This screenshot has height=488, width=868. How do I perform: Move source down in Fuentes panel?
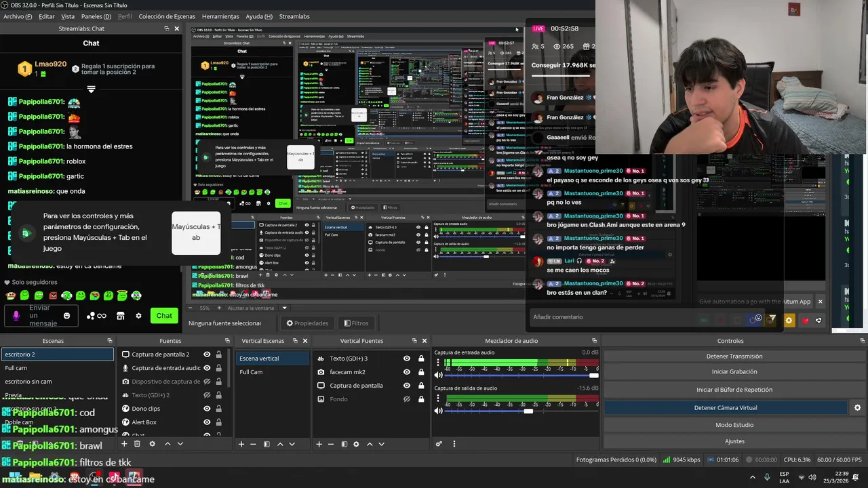[x=180, y=444]
